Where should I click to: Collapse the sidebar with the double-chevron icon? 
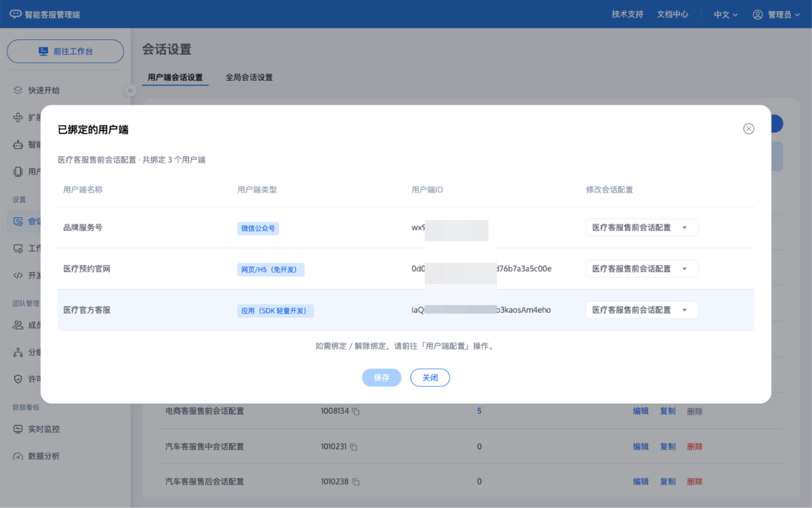pos(130,90)
